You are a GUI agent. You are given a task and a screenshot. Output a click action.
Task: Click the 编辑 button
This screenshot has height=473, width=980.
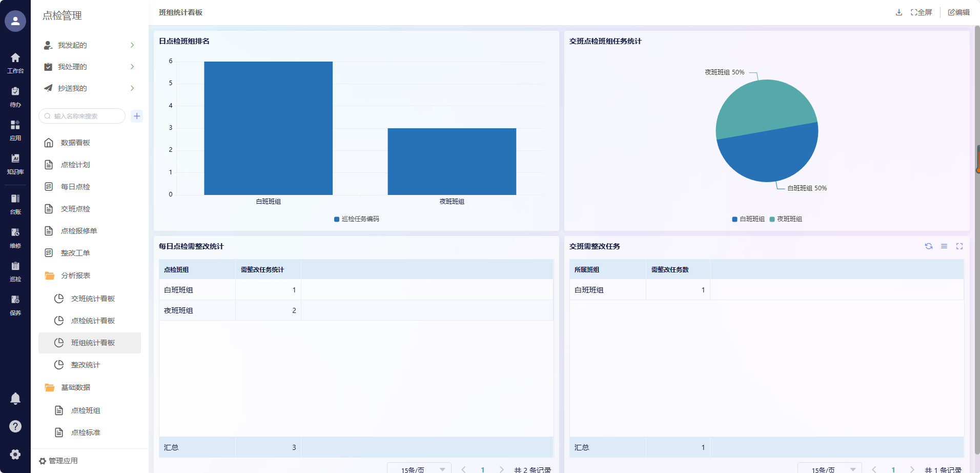(958, 12)
